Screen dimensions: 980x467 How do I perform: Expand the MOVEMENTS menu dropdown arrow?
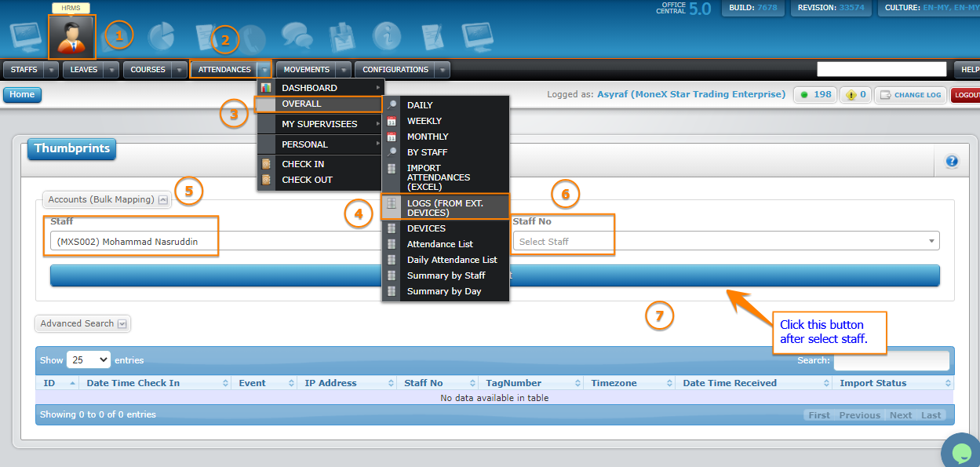coord(344,70)
